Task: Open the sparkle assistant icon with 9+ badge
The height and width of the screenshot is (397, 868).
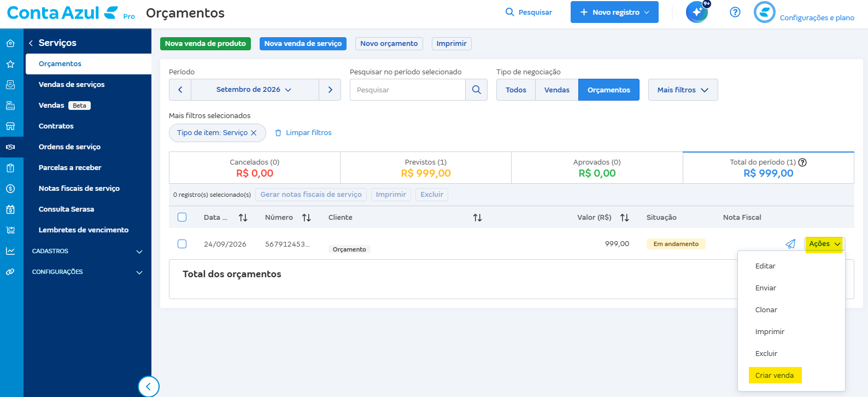Action: tap(697, 12)
